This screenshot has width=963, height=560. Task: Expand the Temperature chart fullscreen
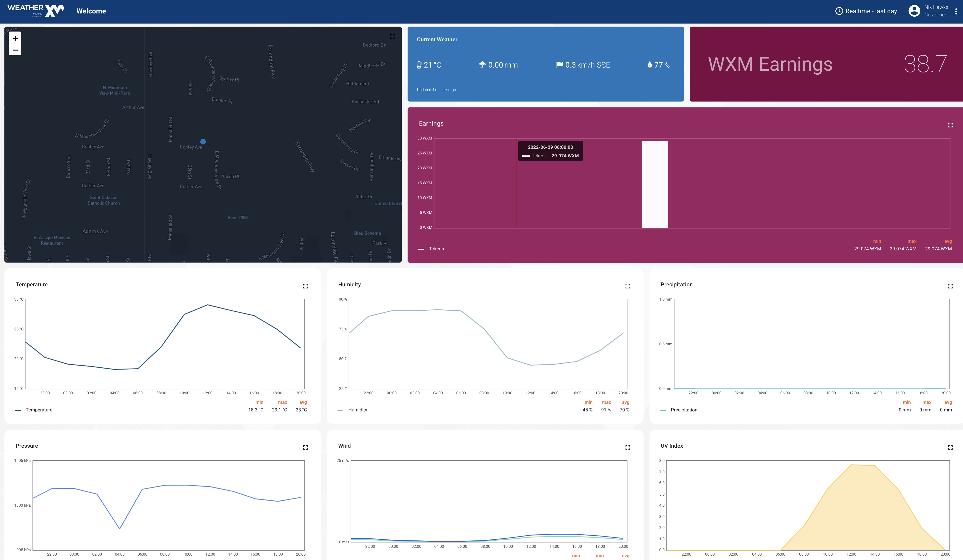tap(305, 286)
